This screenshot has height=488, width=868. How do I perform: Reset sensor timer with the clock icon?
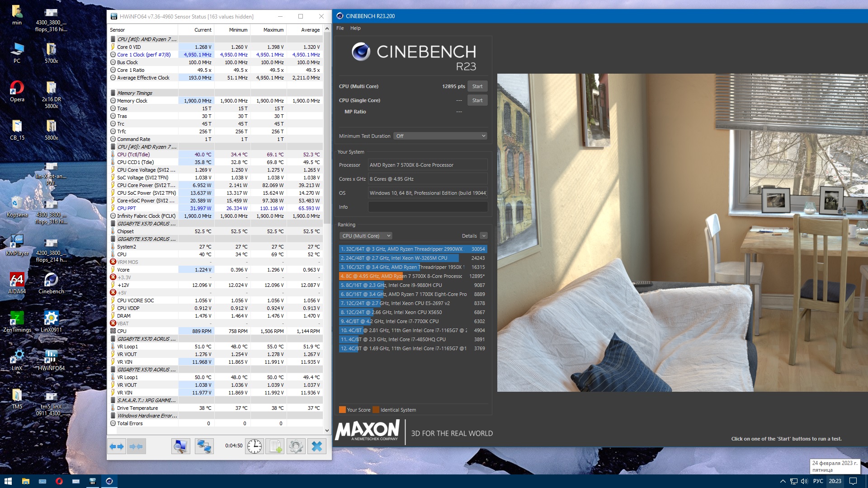point(255,446)
